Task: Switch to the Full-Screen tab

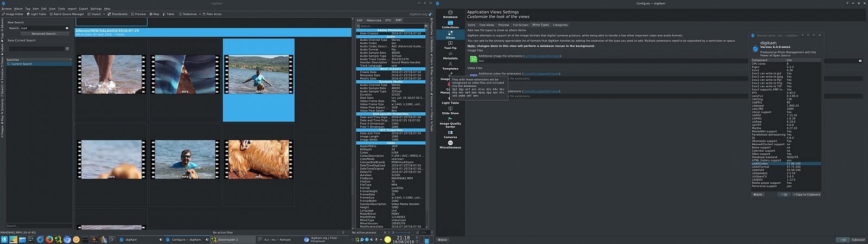Action: click(520, 25)
